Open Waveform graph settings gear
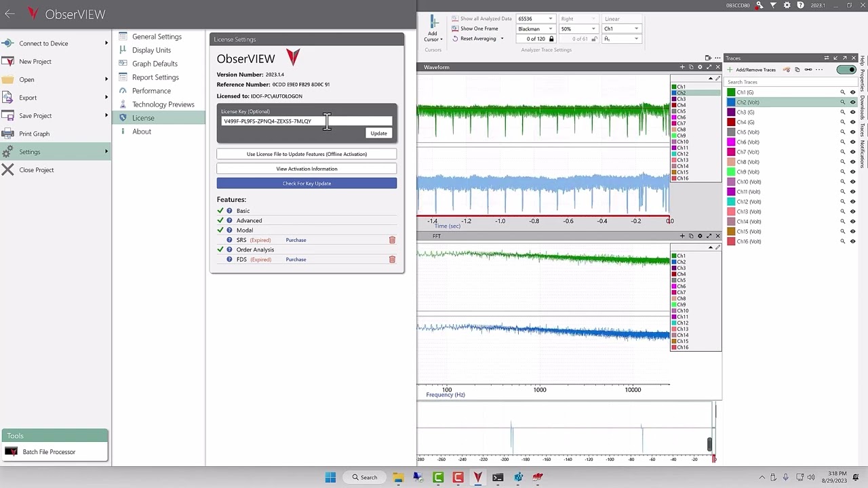The width and height of the screenshot is (868, 488). tap(700, 67)
